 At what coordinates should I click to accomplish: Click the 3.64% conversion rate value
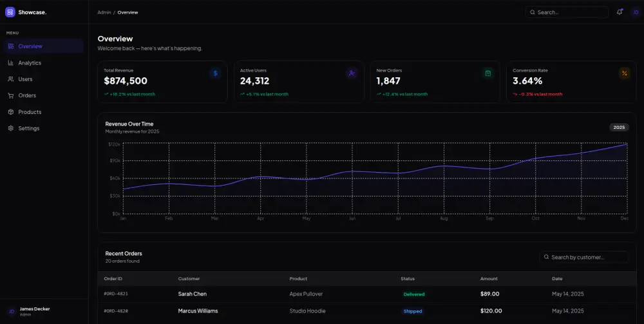point(527,81)
